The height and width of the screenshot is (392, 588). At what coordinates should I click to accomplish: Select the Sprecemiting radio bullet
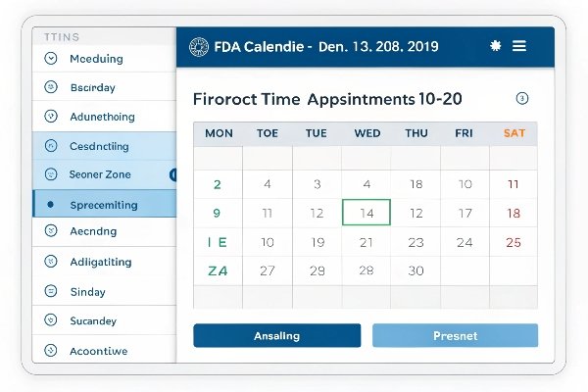pos(51,205)
